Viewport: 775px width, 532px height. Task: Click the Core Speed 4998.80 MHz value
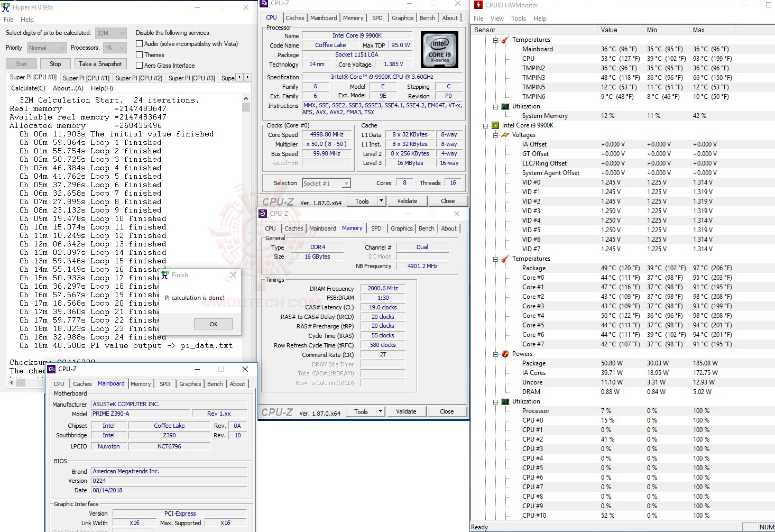tap(327, 134)
